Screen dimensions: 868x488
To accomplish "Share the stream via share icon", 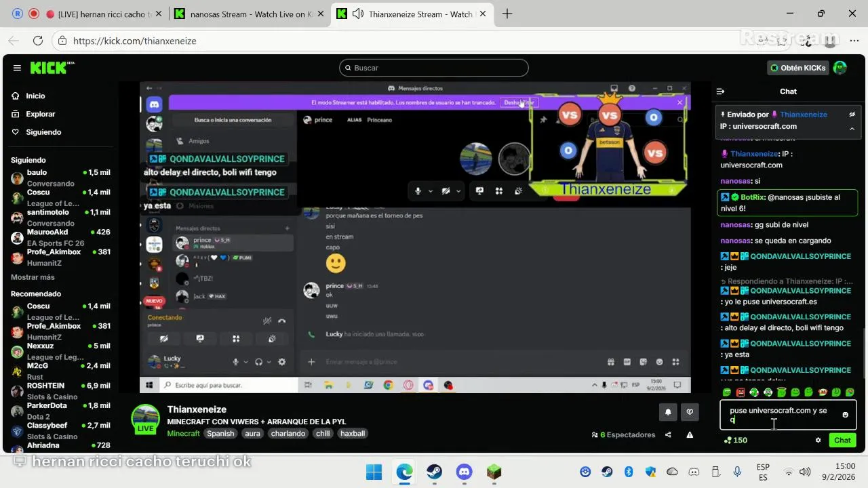I will coord(668,435).
